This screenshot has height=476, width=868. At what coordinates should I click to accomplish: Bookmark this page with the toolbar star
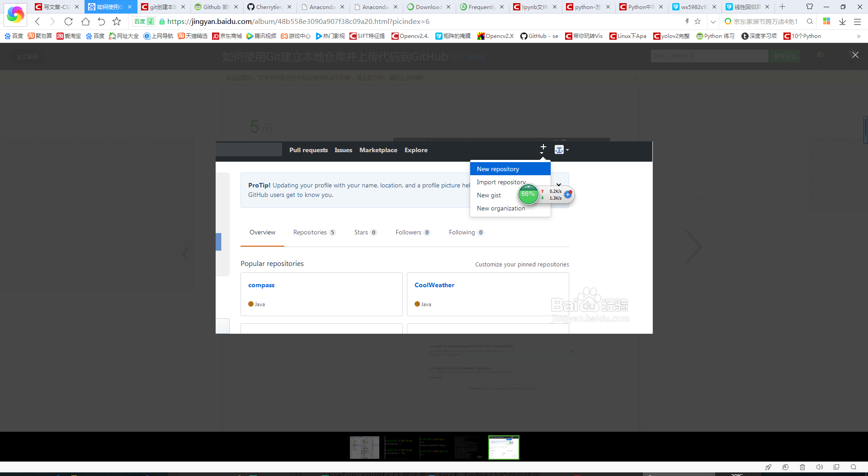tap(117, 21)
